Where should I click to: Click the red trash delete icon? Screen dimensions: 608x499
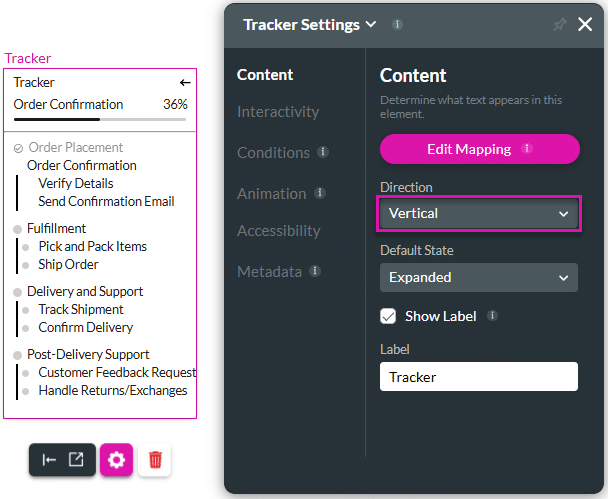(155, 460)
